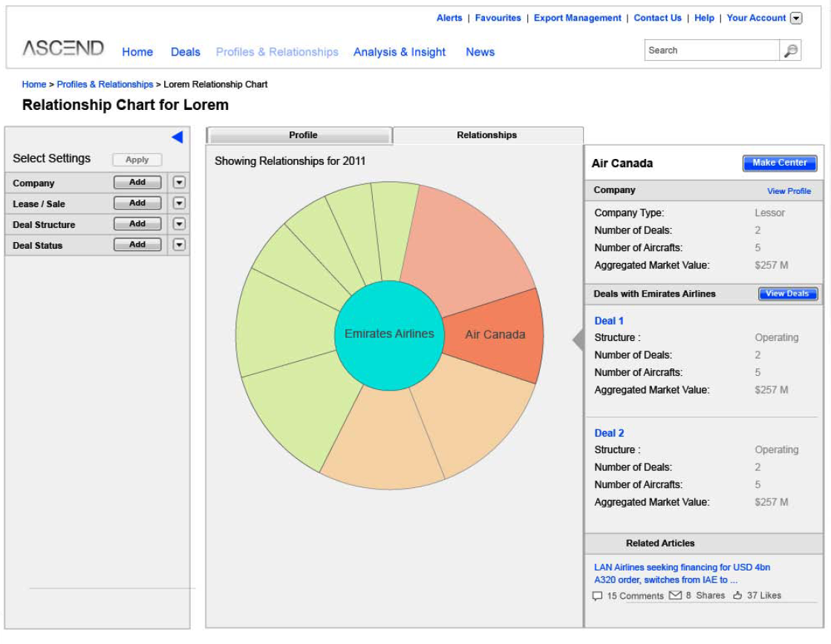Open the View Profile link
This screenshot has height=644, width=831.
[x=789, y=191]
